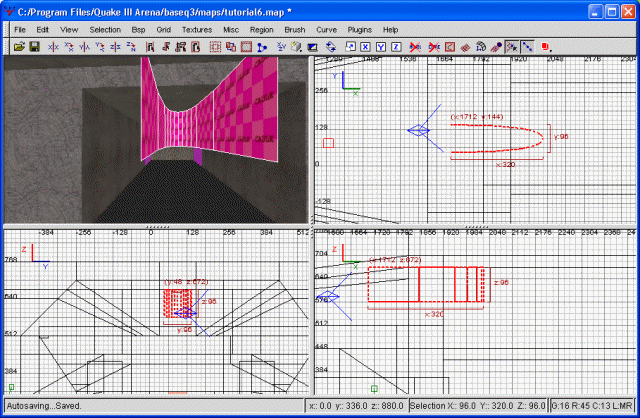Click Select Partial Tall icon
The width and height of the screenshot is (640, 418).
(180, 47)
